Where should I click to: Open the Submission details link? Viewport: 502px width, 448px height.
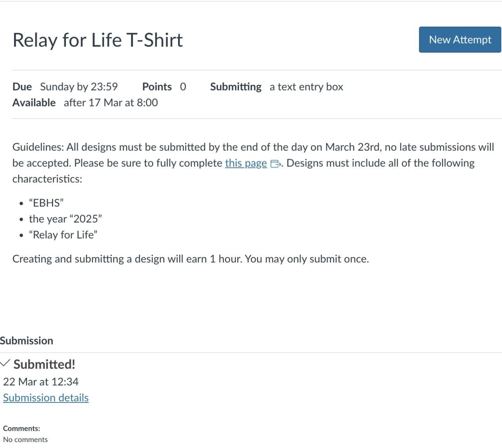coord(46,398)
